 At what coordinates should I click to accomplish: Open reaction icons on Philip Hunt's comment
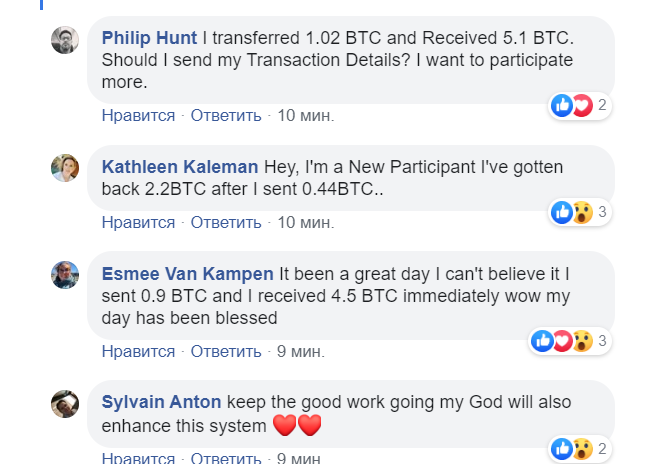point(572,105)
